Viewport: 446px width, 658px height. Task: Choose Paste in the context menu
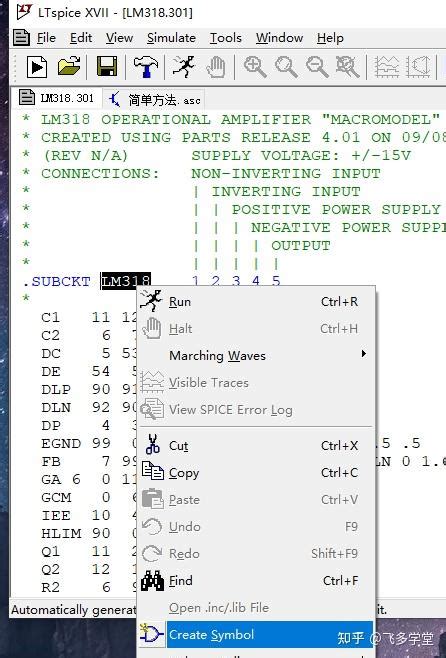(255, 499)
